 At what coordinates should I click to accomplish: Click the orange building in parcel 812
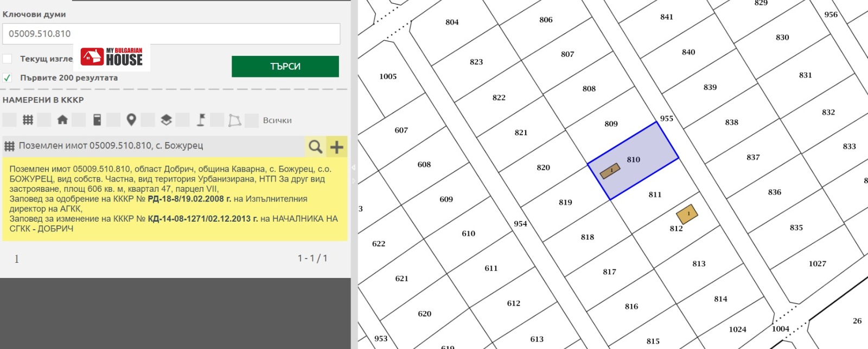point(687,214)
